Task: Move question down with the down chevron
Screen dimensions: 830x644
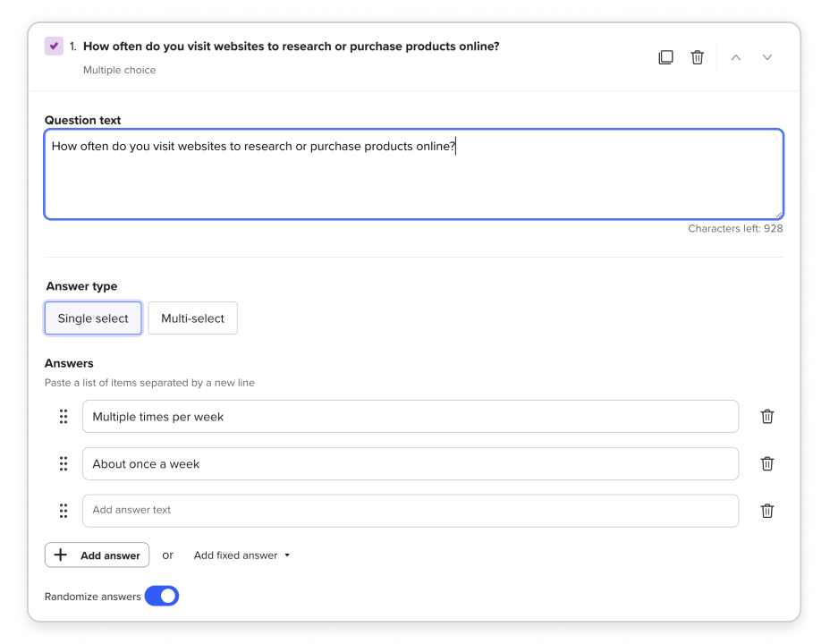Action: 766,57
